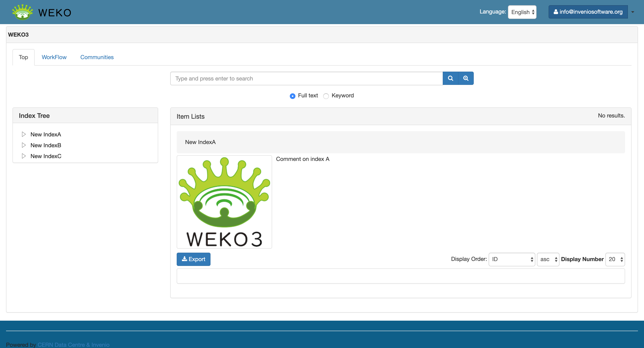The height and width of the screenshot is (348, 644).
Task: Expand New IndexB triangle
Action: coord(24,145)
